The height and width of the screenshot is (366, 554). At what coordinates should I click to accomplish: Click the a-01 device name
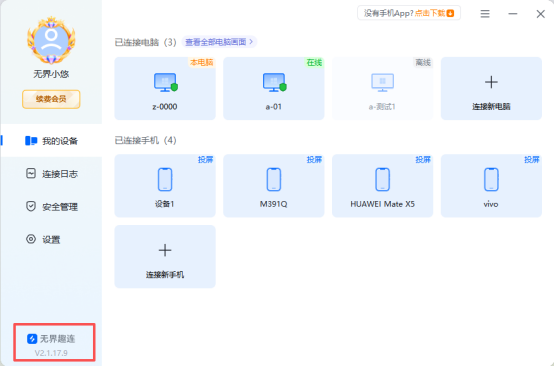tap(274, 107)
